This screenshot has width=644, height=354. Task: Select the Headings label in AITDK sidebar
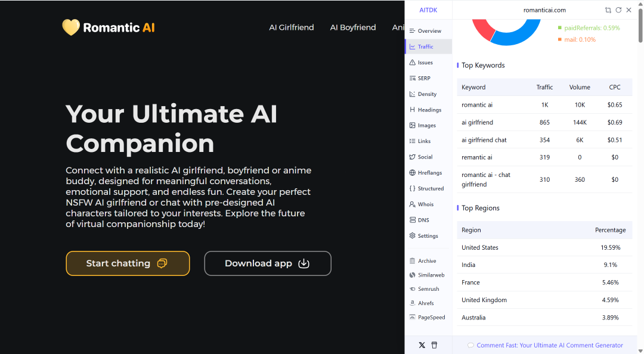click(429, 110)
